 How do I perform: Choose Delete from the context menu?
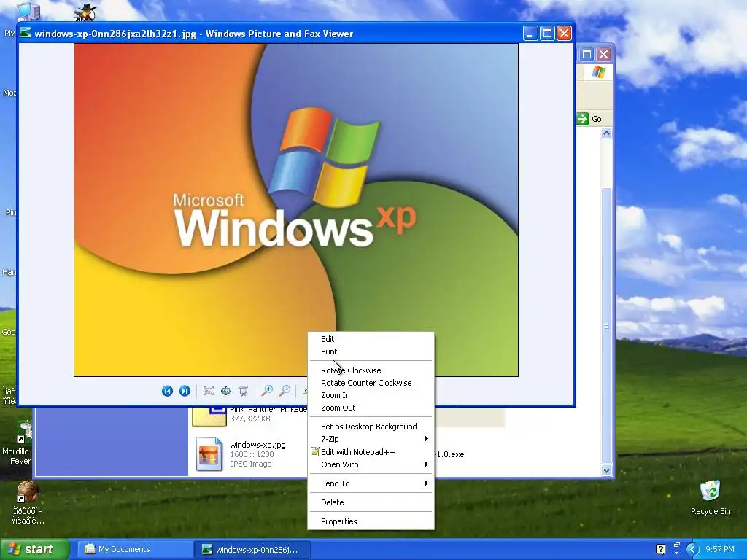click(x=371, y=502)
